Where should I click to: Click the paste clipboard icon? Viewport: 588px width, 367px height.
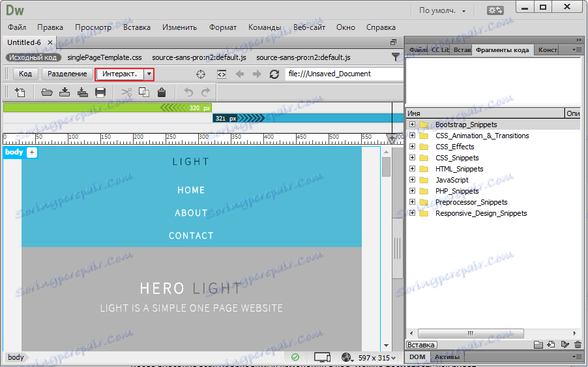pyautogui.click(x=162, y=92)
